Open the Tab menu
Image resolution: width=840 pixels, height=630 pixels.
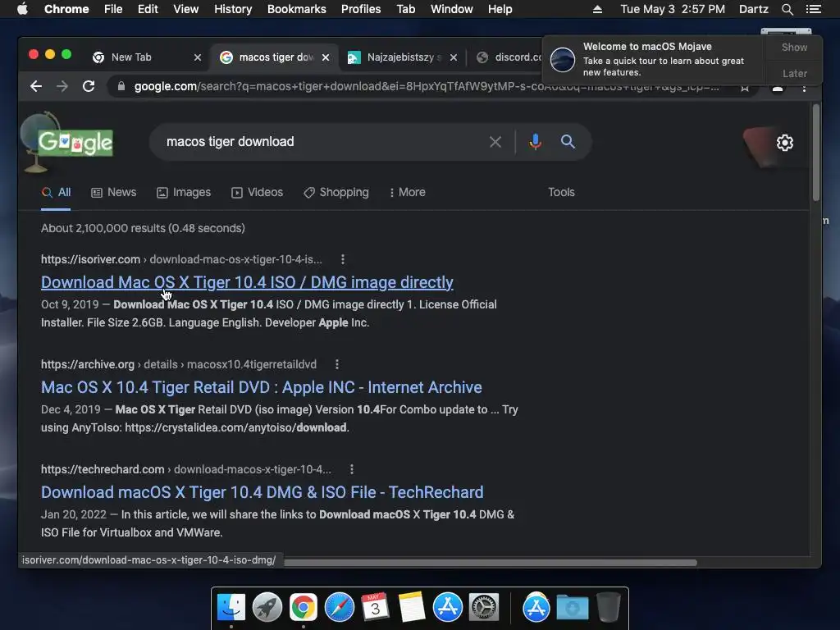pyautogui.click(x=406, y=9)
